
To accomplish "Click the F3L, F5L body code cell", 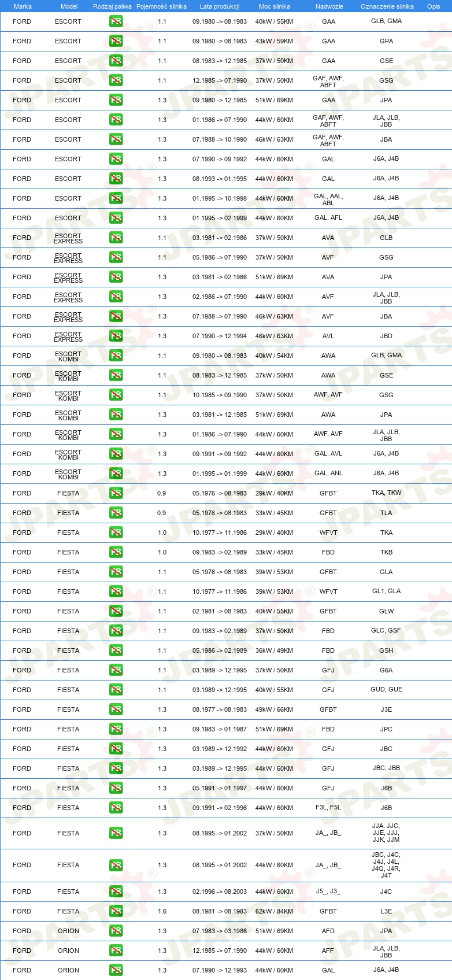I will 328,808.
